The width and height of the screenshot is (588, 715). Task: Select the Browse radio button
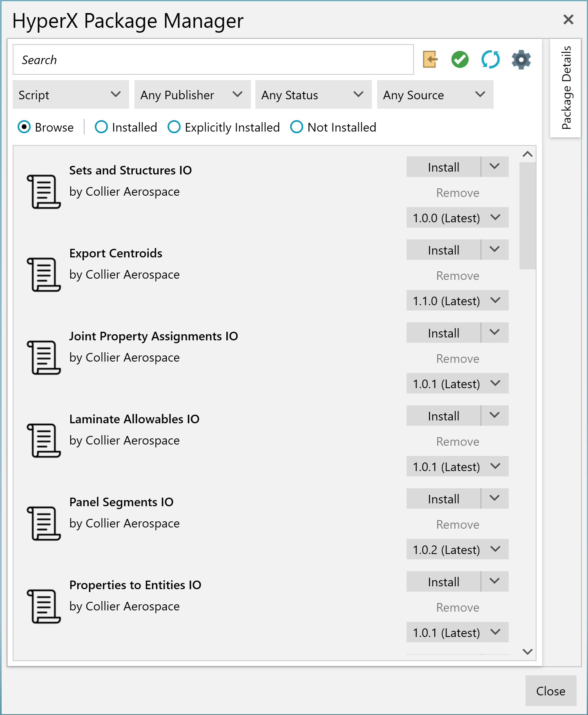24,127
